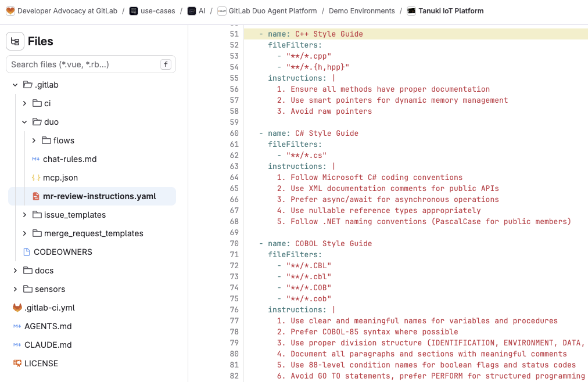Expand the issue_templates folder chevron
This screenshot has width=588, height=382.
coord(24,215)
